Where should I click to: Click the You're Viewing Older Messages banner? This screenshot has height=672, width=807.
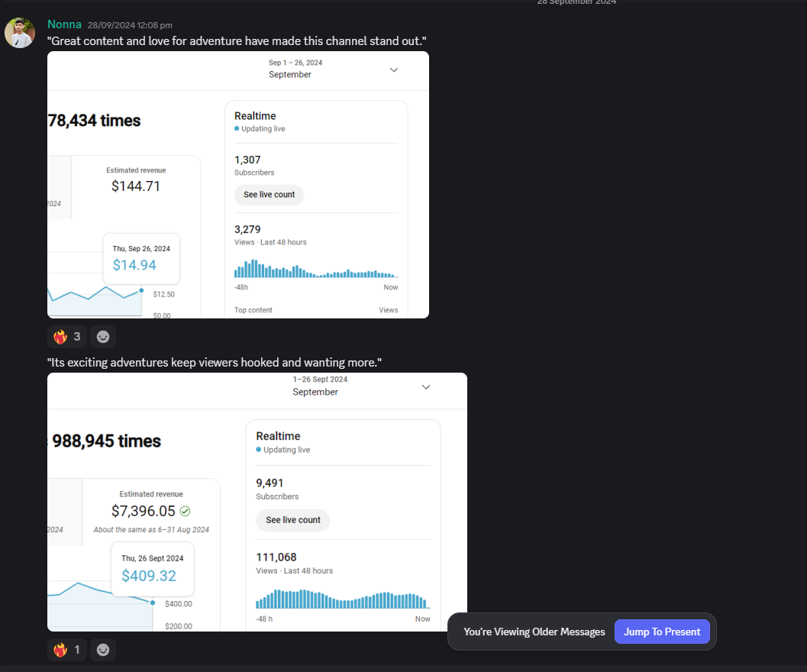(534, 632)
